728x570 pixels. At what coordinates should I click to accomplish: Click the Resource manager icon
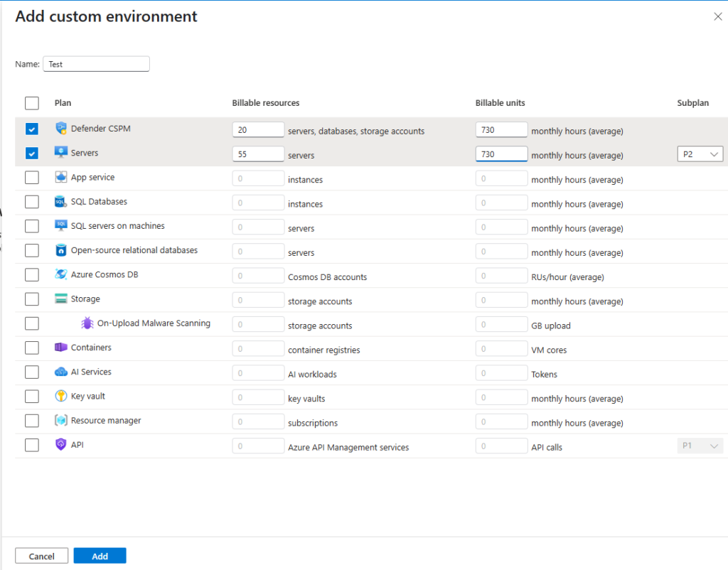point(61,420)
